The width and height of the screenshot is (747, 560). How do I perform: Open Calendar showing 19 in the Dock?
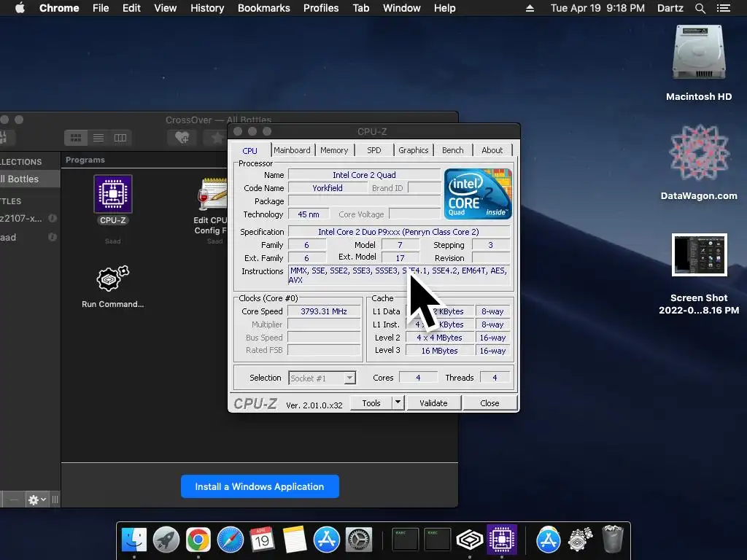pos(262,540)
